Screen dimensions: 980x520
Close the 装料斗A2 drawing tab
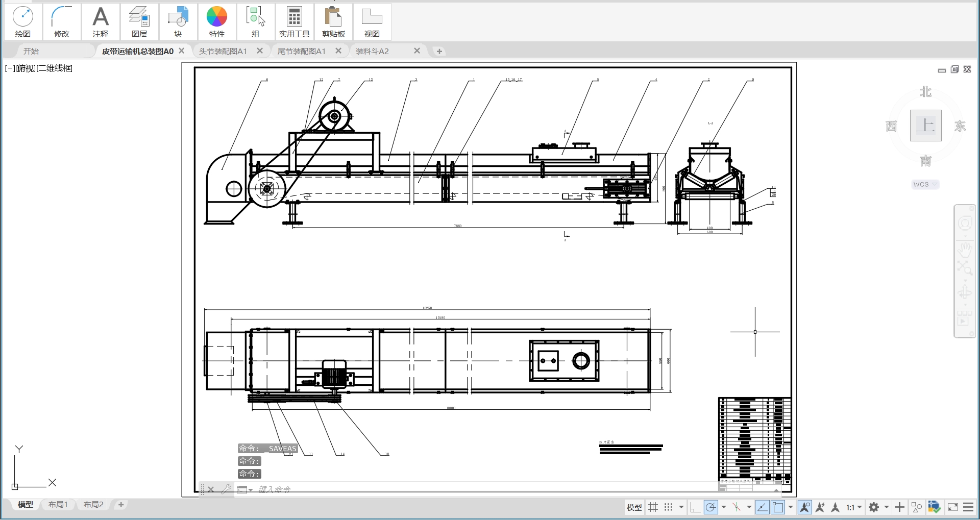[x=417, y=51]
